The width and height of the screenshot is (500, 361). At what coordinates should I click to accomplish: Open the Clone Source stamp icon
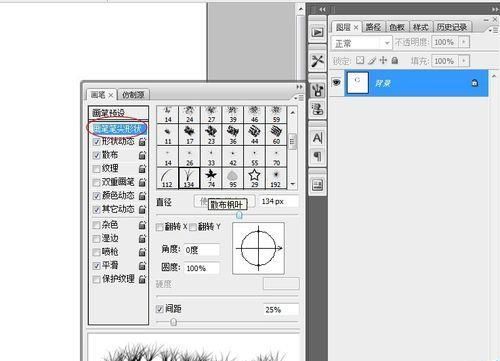click(x=317, y=109)
